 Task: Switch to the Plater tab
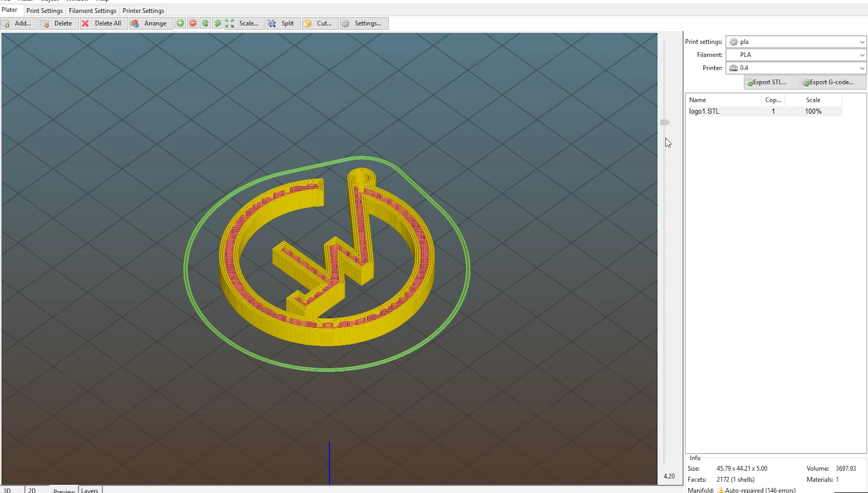coord(9,10)
